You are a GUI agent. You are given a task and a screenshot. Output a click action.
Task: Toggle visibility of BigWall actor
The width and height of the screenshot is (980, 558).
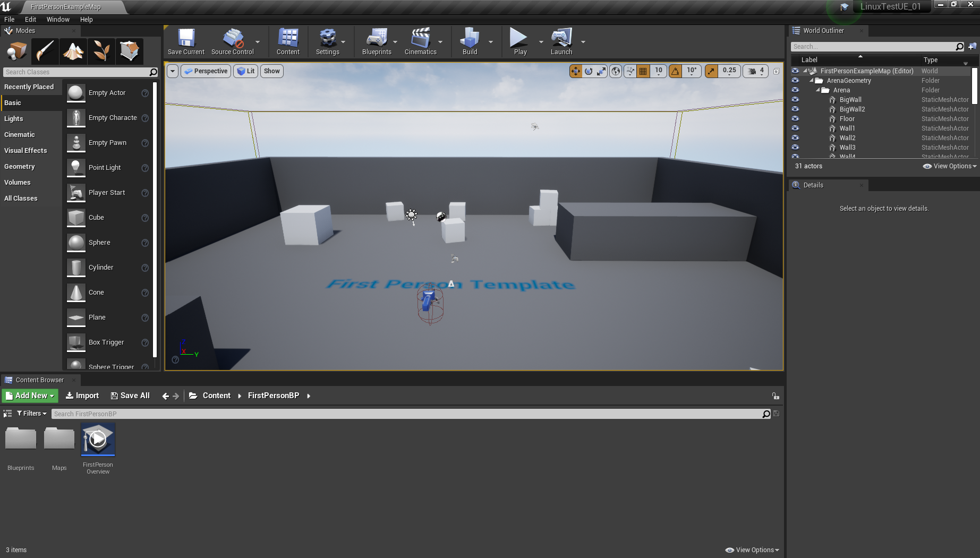(795, 99)
